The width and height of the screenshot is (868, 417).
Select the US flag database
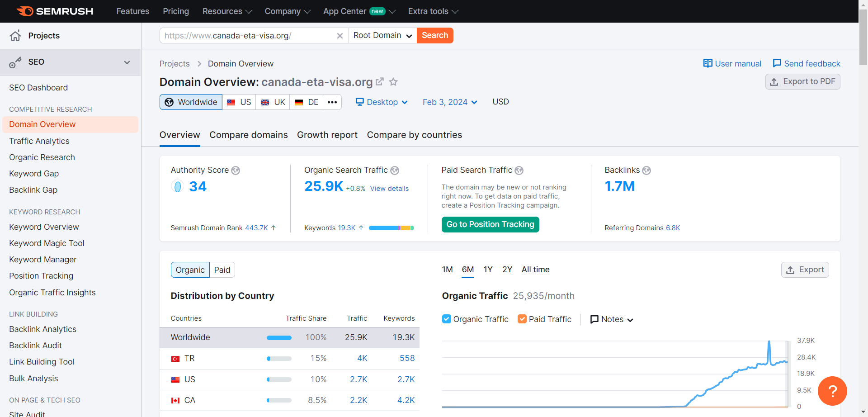pyautogui.click(x=239, y=102)
